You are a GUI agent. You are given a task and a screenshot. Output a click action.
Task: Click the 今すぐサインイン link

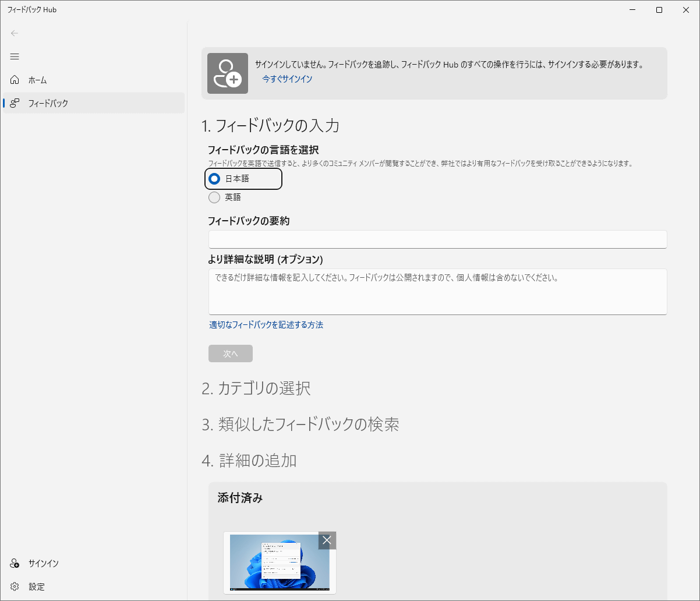287,79
